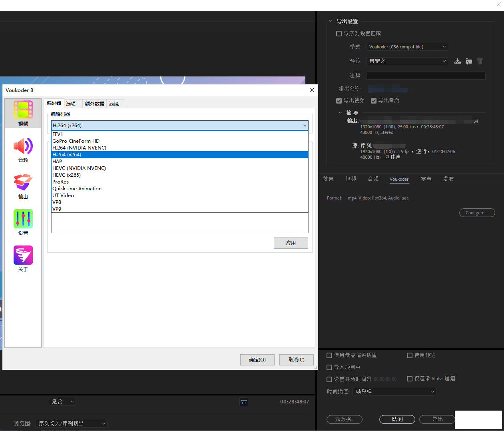The image size is (504, 431).
Task: Close the export settings window
Action: [499, 4]
